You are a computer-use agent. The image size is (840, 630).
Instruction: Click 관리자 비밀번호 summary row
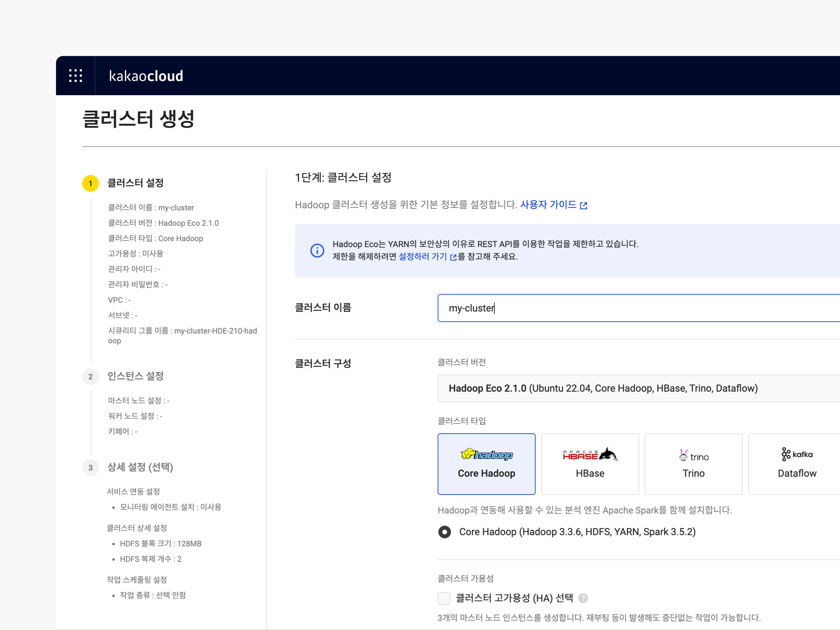pos(138,284)
